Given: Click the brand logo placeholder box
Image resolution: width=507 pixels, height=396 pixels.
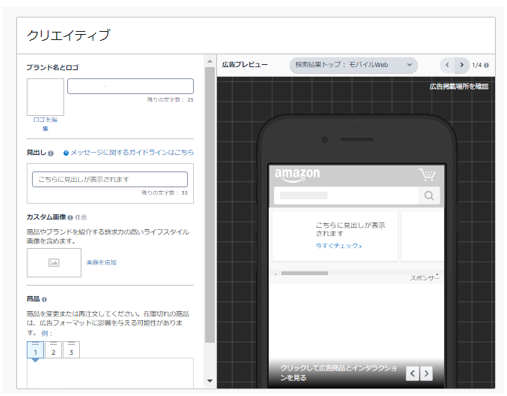Looking at the screenshot, I should [x=45, y=97].
